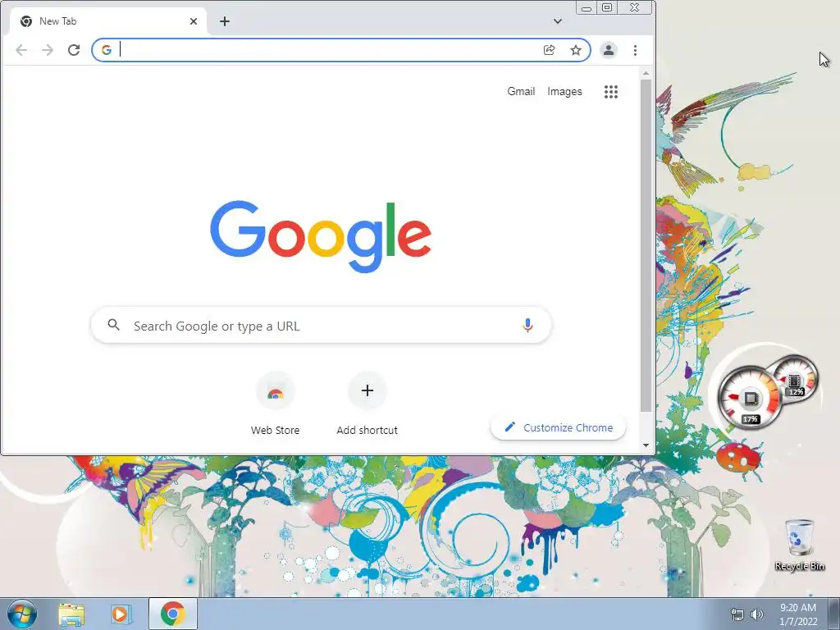This screenshot has width=840, height=630.
Task: Open Windows Explorer from the taskbar
Action: pos(71,614)
